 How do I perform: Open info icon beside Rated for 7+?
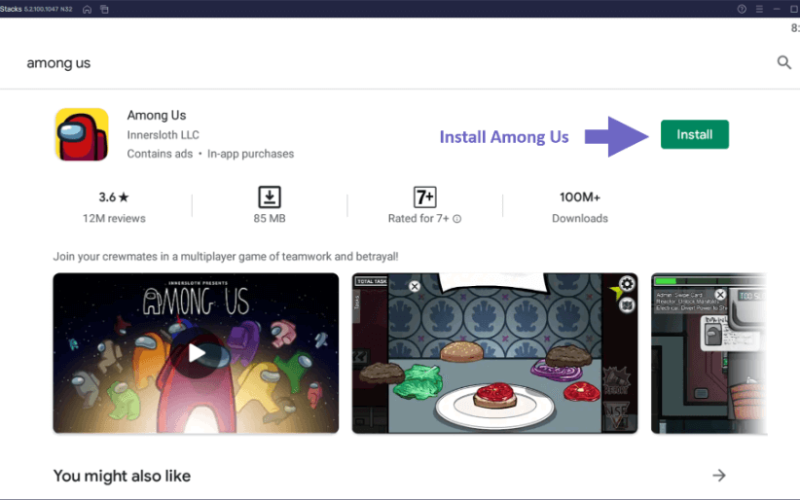coord(457,219)
